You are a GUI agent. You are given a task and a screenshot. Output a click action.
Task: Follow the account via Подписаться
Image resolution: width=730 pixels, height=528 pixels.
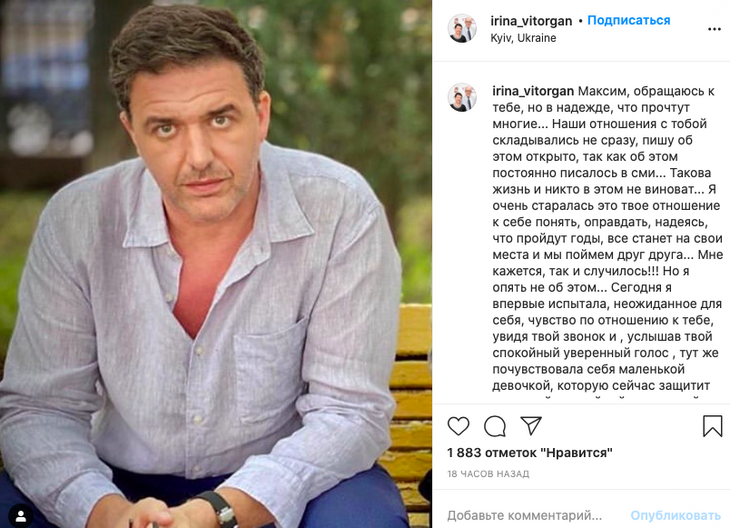pyautogui.click(x=629, y=20)
